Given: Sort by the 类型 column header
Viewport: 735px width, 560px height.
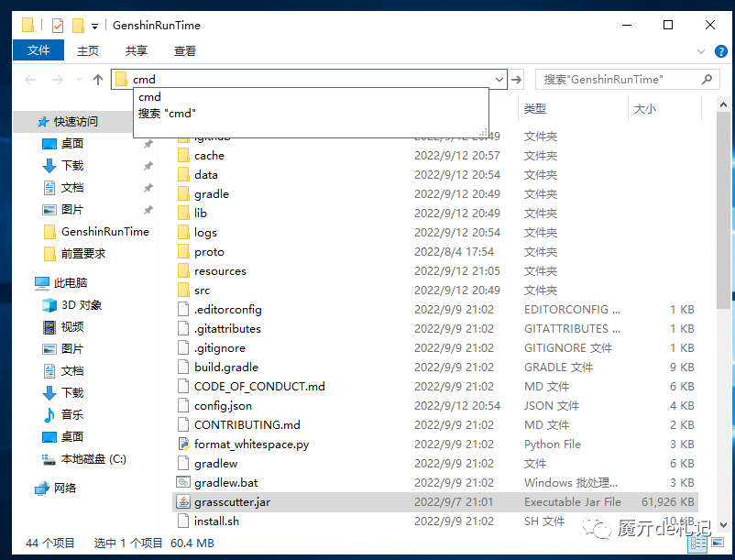Looking at the screenshot, I should (x=535, y=109).
